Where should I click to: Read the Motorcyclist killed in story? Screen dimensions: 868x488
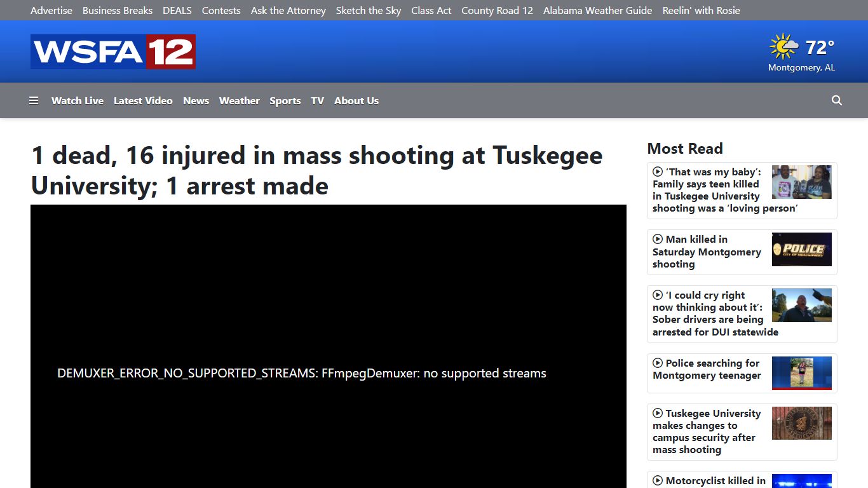click(709, 481)
